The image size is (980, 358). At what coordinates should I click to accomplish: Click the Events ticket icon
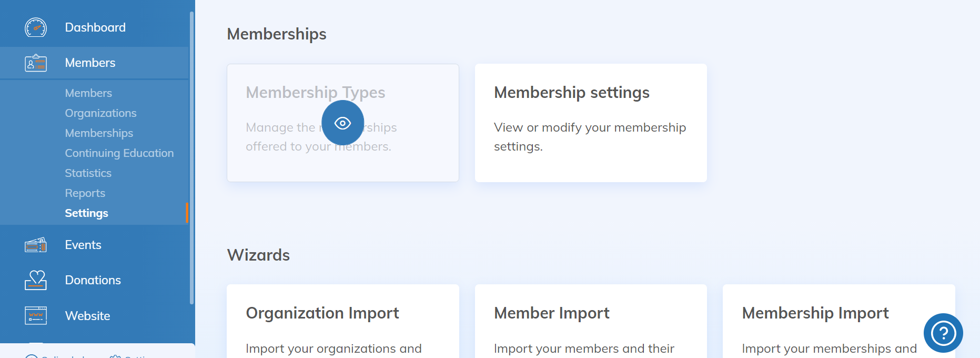[x=36, y=245]
